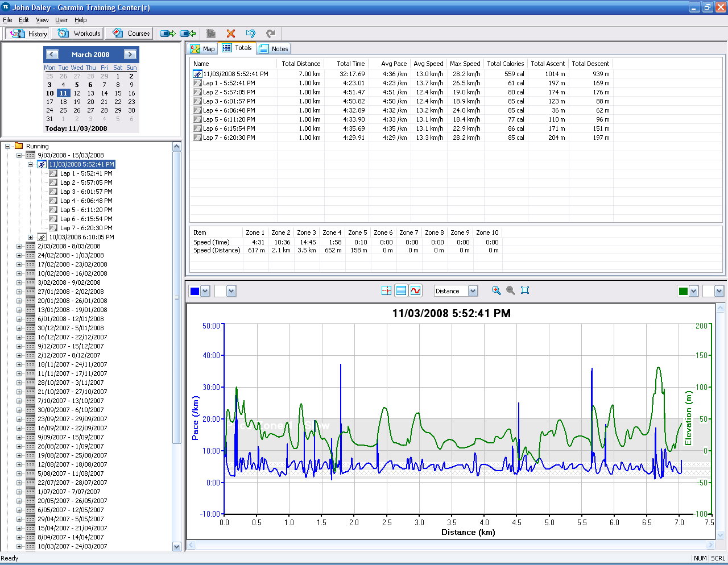Collapse the 11/03/2008 5:52:41 PM activity
The image size is (728, 565).
pyautogui.click(x=31, y=164)
